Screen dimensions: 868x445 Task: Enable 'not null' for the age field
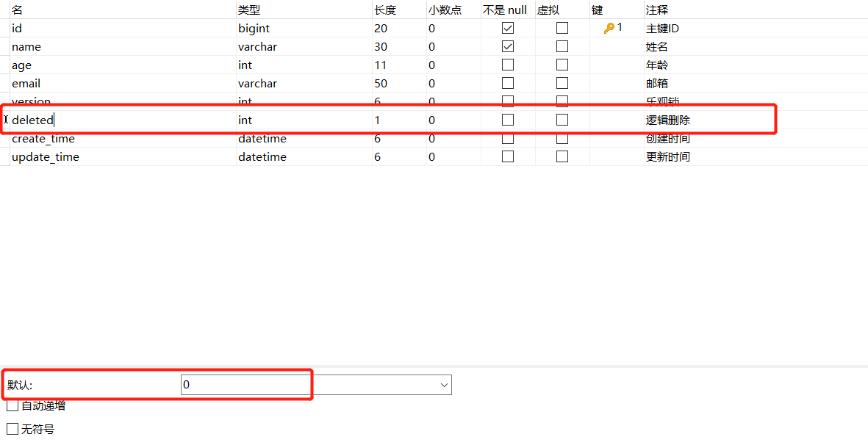pos(508,65)
